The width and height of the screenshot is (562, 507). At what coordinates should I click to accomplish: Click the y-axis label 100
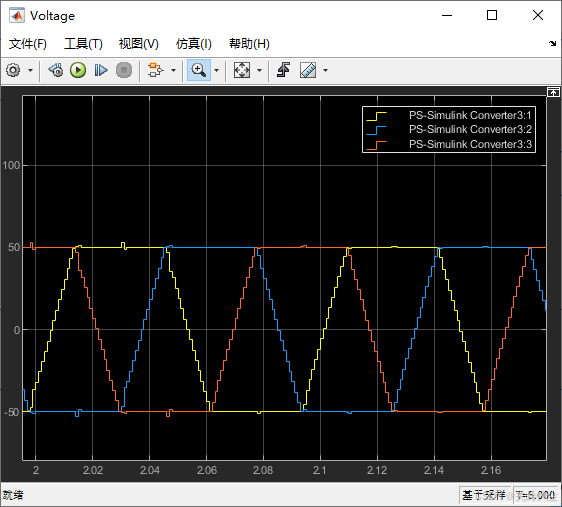[11, 165]
